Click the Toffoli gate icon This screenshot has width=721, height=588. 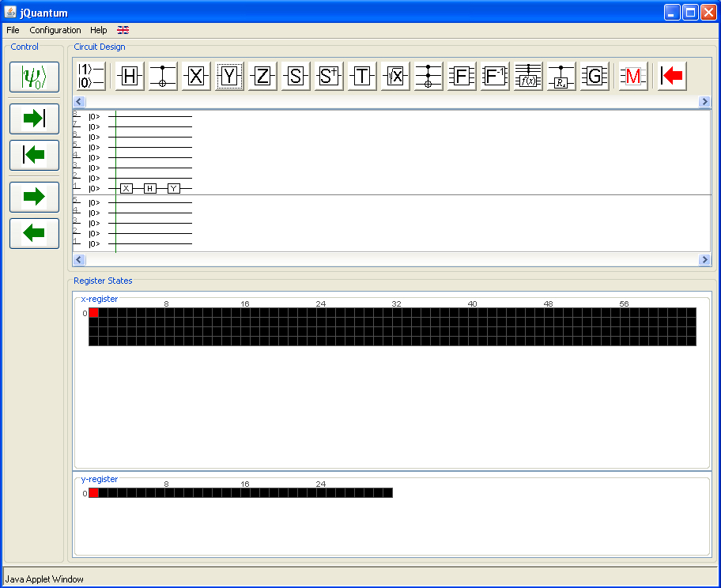pos(428,76)
